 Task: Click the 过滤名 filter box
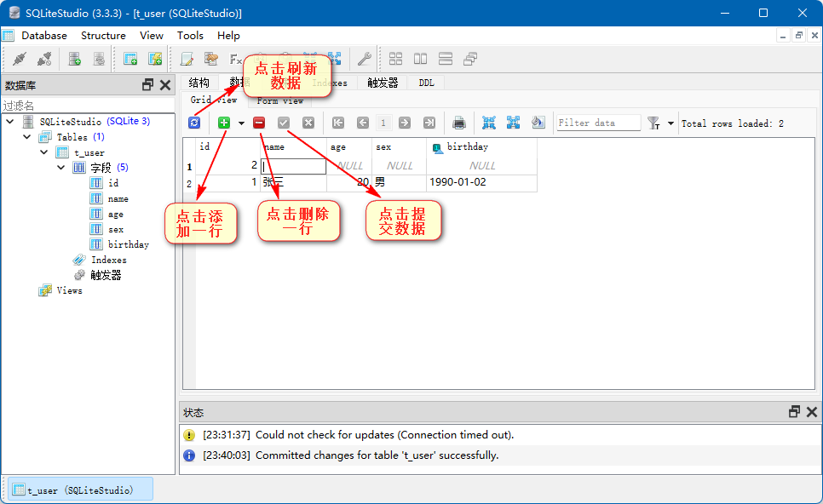(x=89, y=106)
